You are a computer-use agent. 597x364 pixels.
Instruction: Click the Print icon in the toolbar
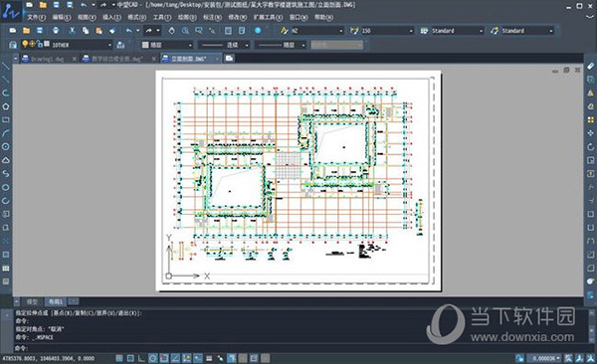click(56, 31)
